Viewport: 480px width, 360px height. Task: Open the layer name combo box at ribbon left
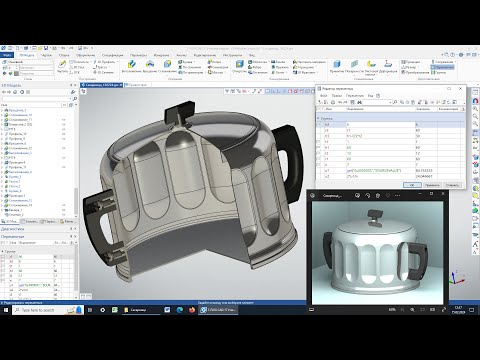30,62
